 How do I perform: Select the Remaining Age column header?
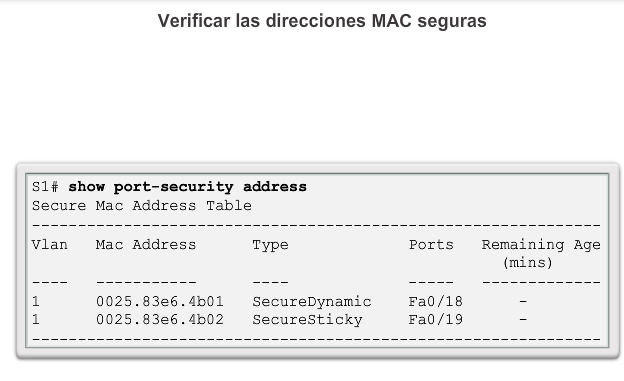541,245
